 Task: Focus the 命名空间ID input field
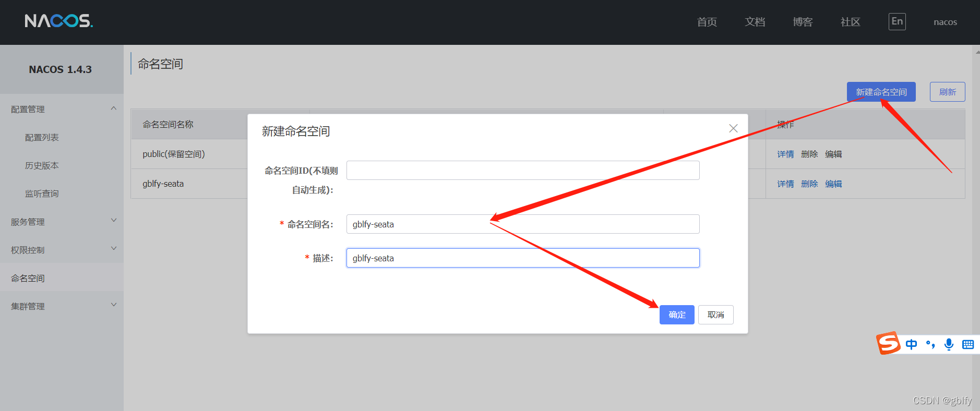pyautogui.click(x=523, y=171)
